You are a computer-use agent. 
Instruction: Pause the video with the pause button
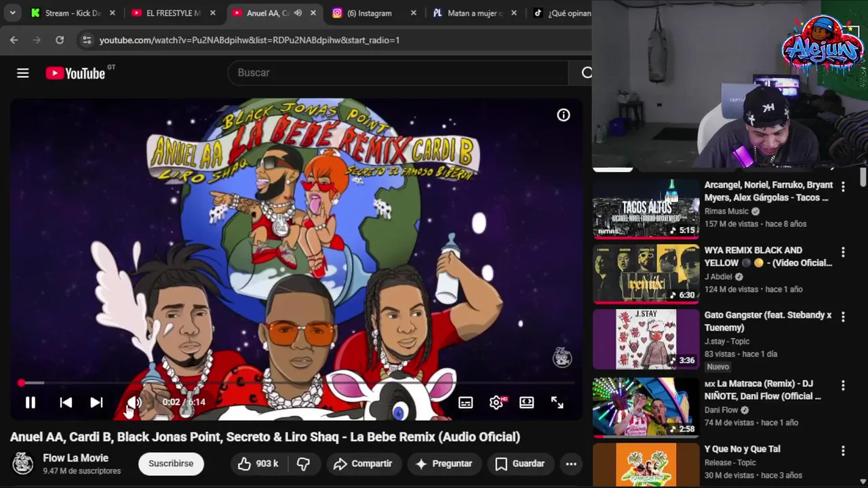(x=31, y=403)
